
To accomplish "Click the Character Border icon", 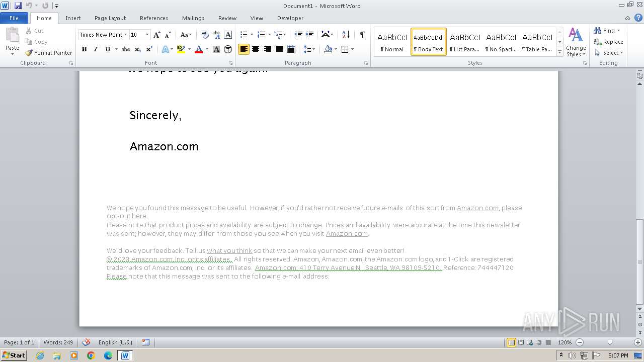I will tap(228, 35).
